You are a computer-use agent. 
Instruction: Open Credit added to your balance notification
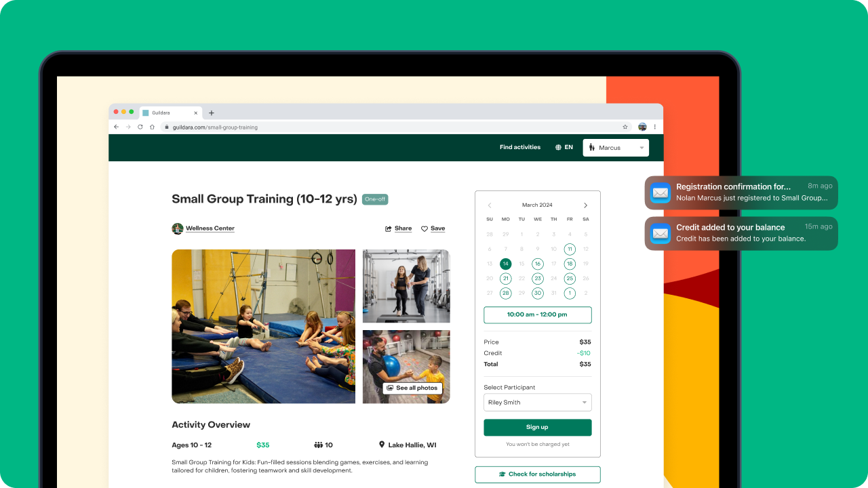click(x=741, y=233)
